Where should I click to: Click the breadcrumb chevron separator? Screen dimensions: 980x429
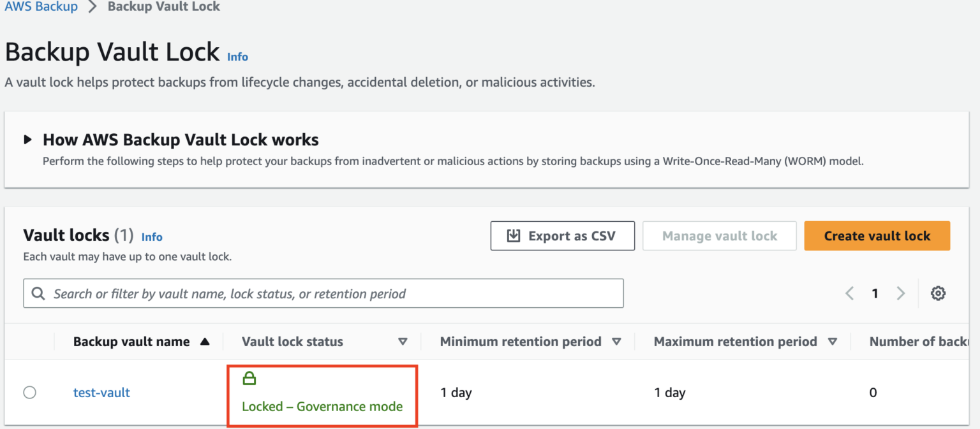tap(93, 6)
